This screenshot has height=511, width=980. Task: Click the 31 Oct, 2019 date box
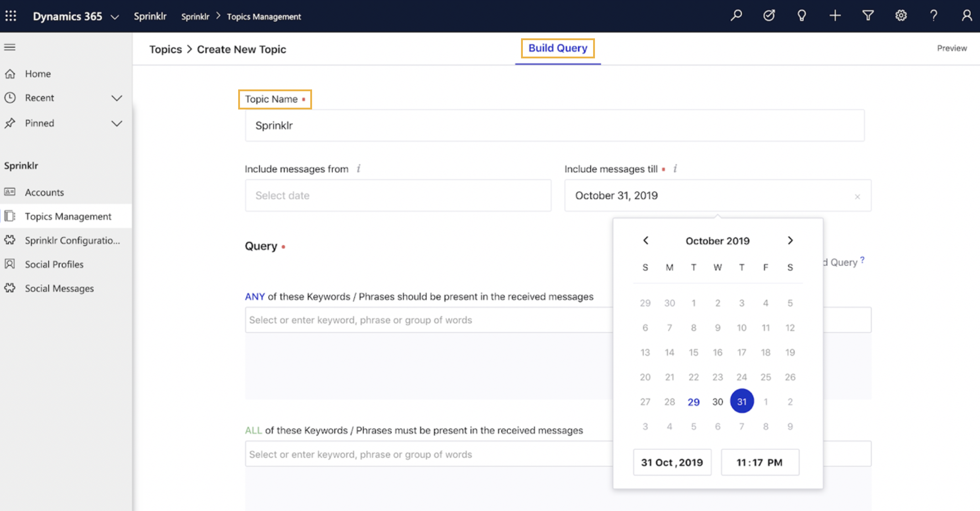coord(672,462)
